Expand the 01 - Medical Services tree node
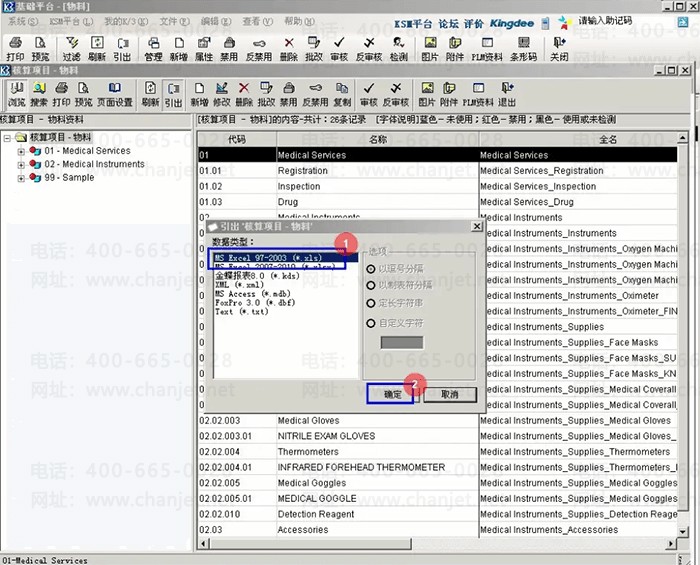700x565 pixels. click(x=21, y=151)
